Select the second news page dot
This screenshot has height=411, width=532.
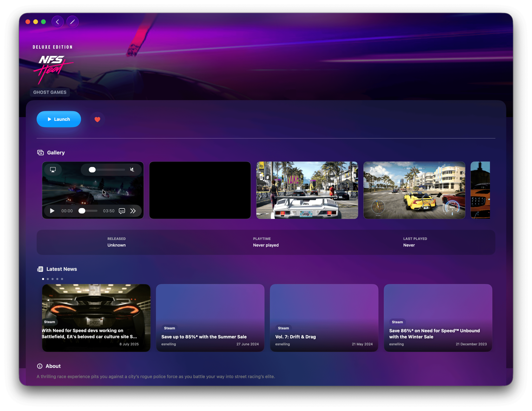coord(48,279)
